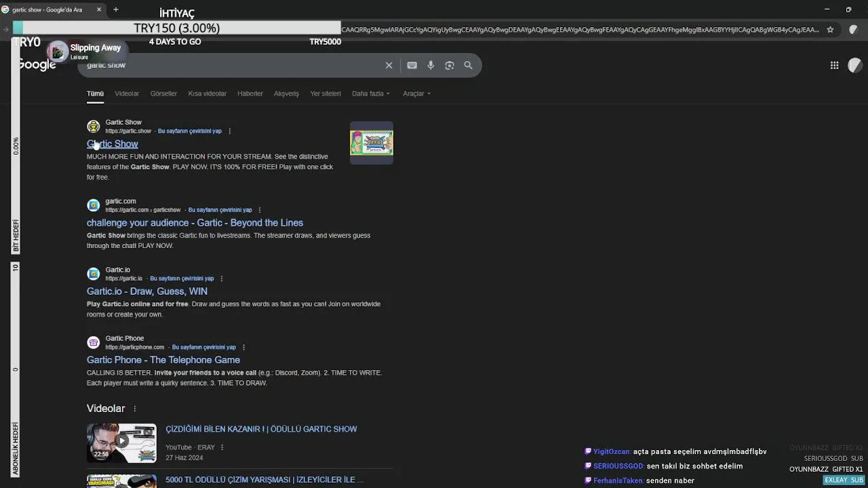This screenshot has height=488, width=868.
Task: Translate the garticphone.com page link
Action: click(204, 347)
